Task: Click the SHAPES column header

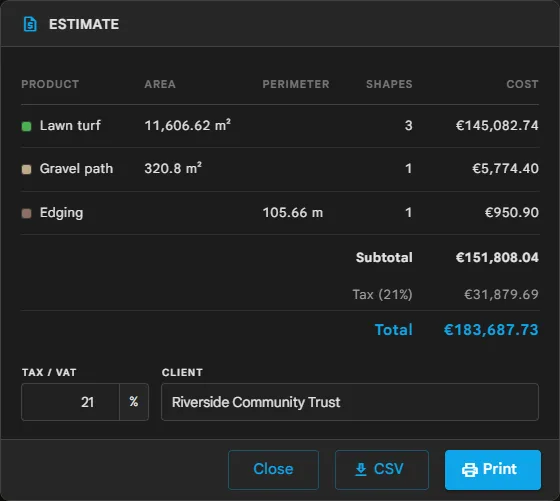Action: [x=389, y=84]
